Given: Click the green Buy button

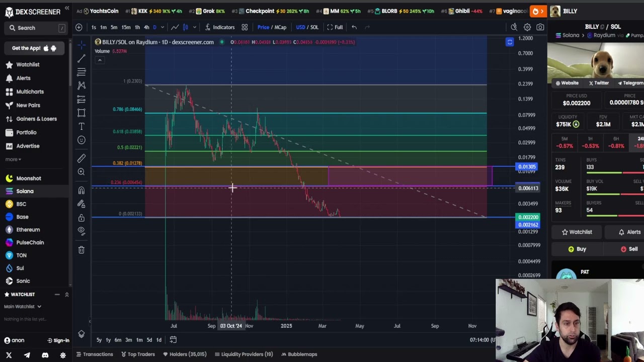Looking at the screenshot, I should pos(577,249).
